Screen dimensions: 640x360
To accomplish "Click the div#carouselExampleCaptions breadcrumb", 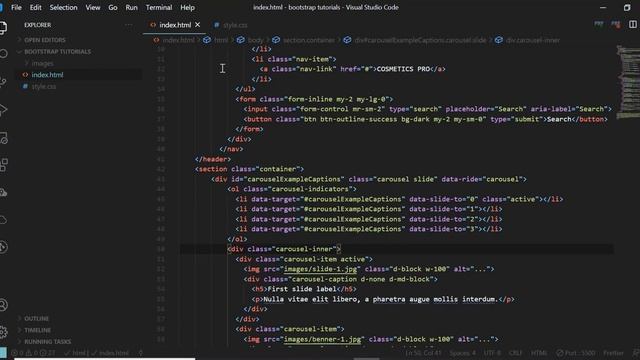I will (420, 40).
